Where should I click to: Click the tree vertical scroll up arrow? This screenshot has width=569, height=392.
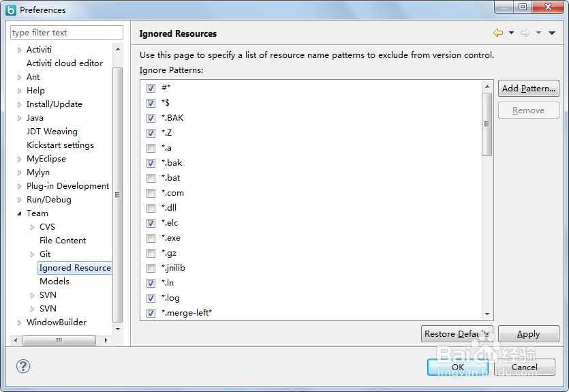(118, 48)
